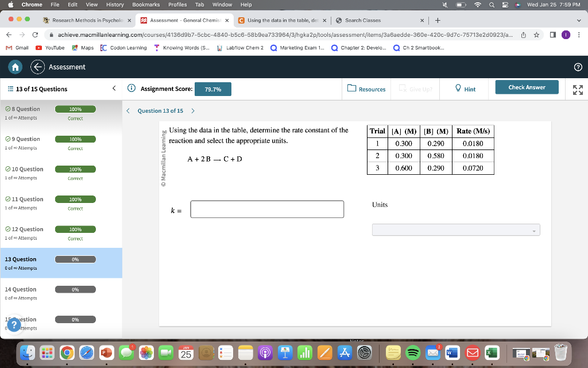588x368 pixels.
Task: Open Chrome three-dot menu
Action: 579,34
